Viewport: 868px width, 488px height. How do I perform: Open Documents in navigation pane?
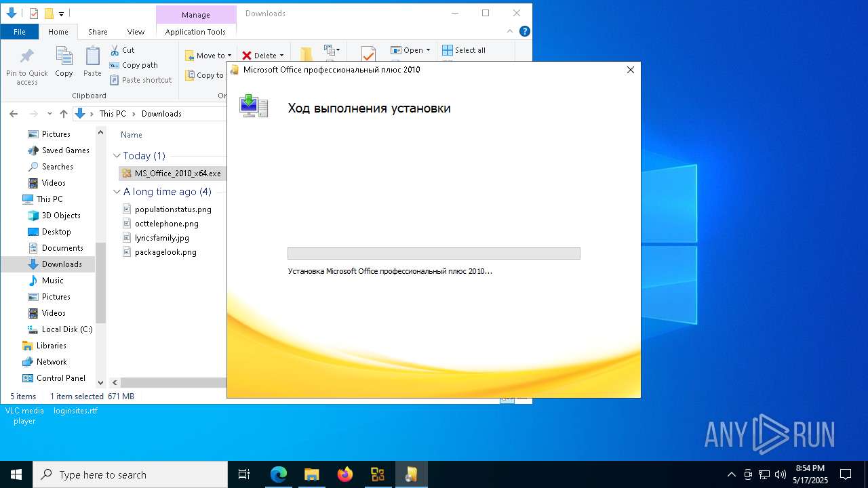point(56,248)
